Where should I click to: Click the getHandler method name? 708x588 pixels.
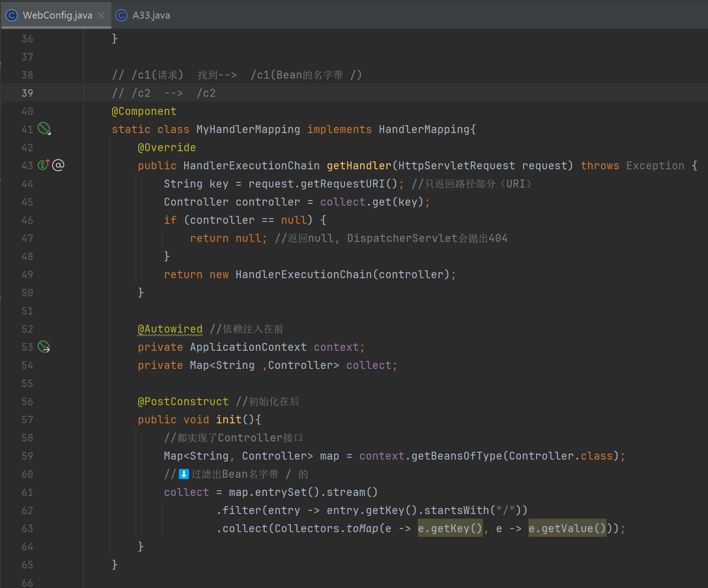(x=359, y=166)
